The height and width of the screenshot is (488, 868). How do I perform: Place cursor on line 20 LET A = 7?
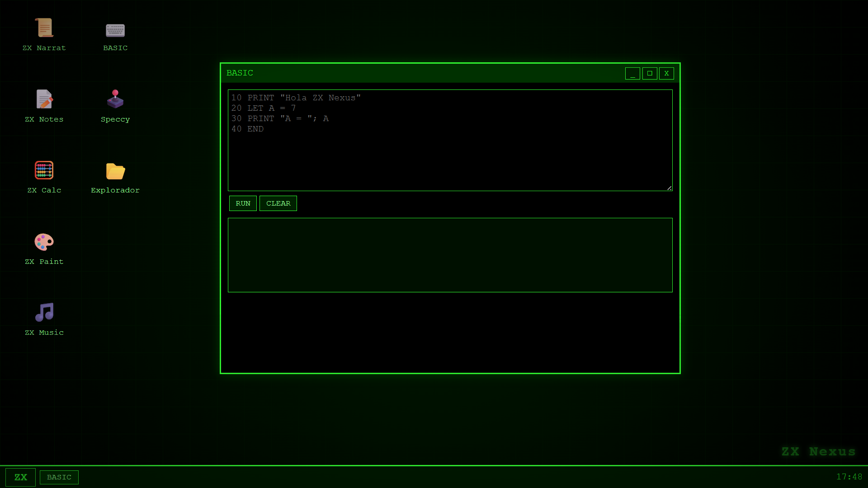pos(264,108)
